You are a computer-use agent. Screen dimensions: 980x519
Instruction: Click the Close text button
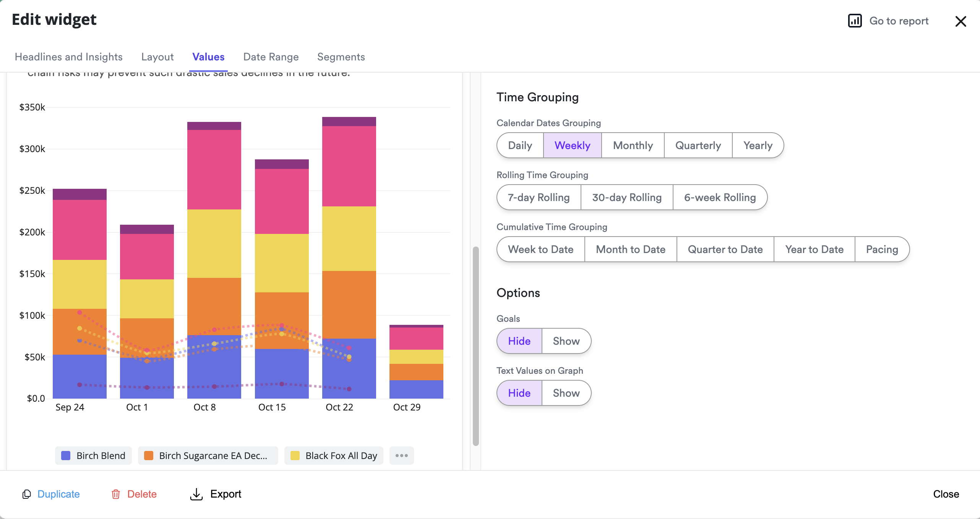click(946, 494)
